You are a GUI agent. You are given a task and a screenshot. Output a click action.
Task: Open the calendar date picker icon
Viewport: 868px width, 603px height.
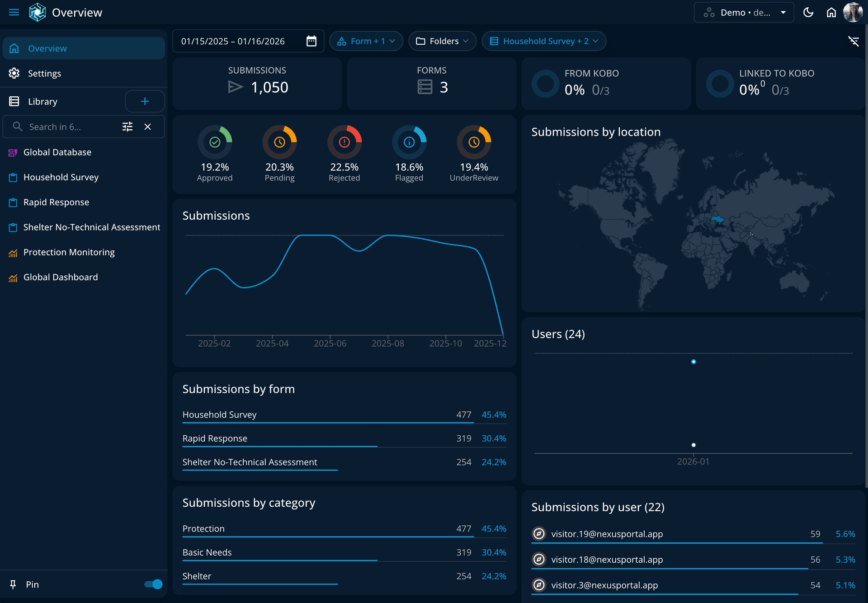(x=311, y=41)
